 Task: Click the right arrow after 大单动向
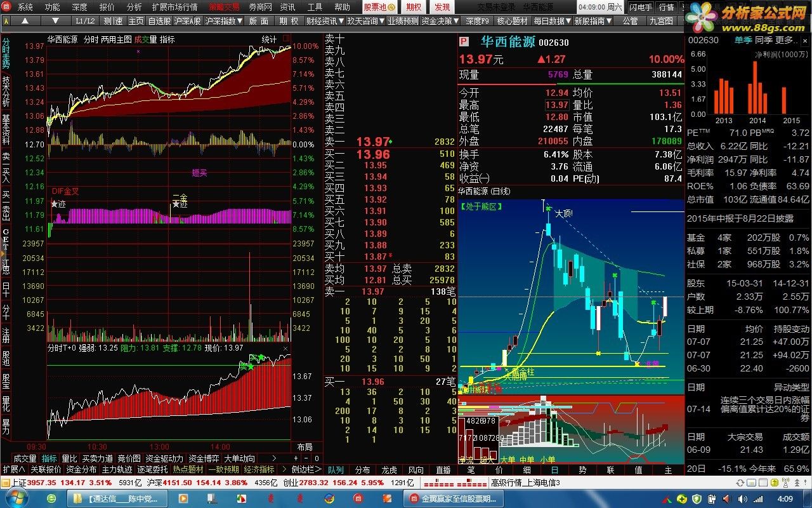point(274,458)
